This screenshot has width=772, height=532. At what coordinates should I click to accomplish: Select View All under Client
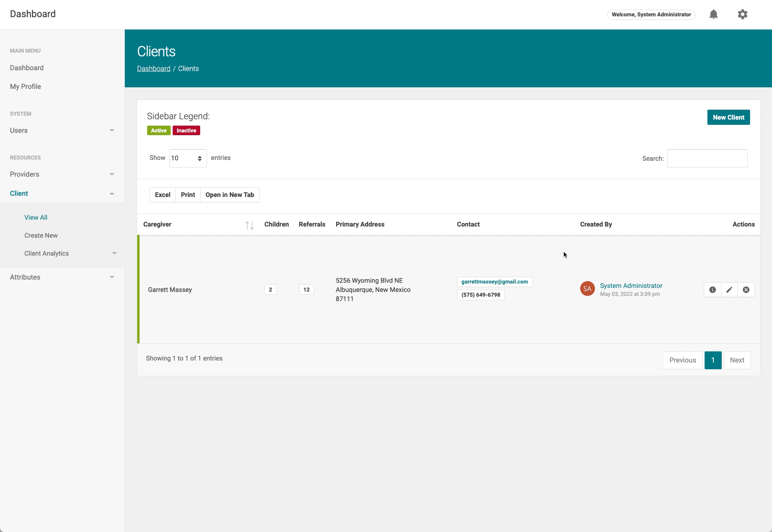[x=36, y=217]
